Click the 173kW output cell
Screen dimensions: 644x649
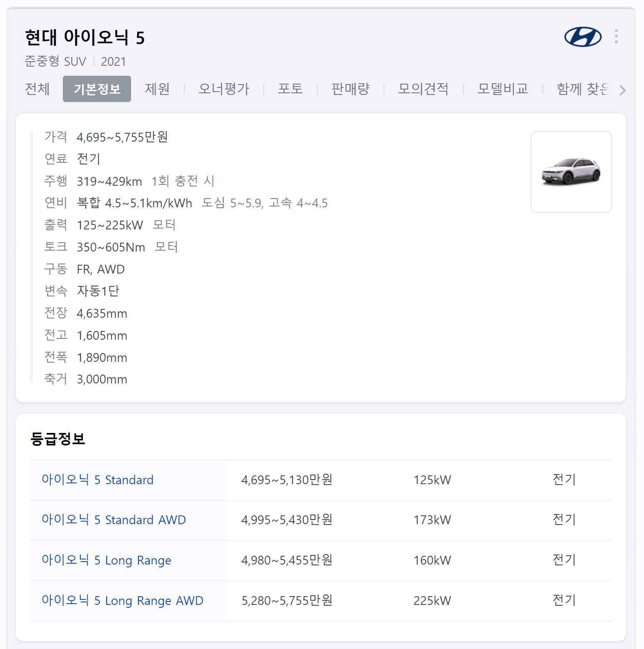click(432, 520)
